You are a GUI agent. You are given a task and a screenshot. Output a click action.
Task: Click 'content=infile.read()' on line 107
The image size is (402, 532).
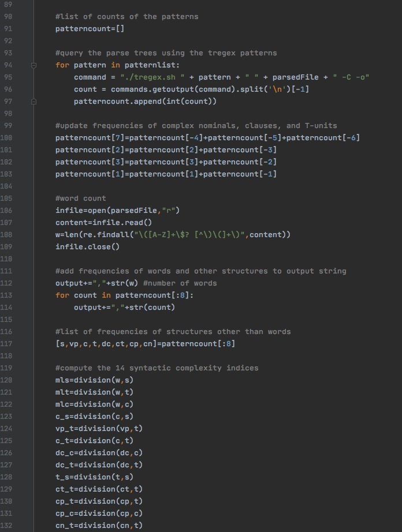[x=103, y=223]
